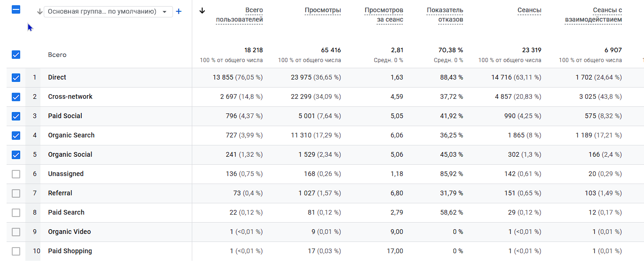Click the Paid Social channel row label
This screenshot has width=644, height=273.
tap(65, 116)
